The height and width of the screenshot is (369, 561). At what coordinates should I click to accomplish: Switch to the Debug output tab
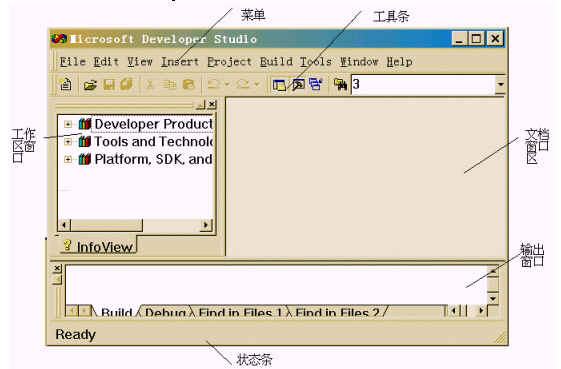165,312
